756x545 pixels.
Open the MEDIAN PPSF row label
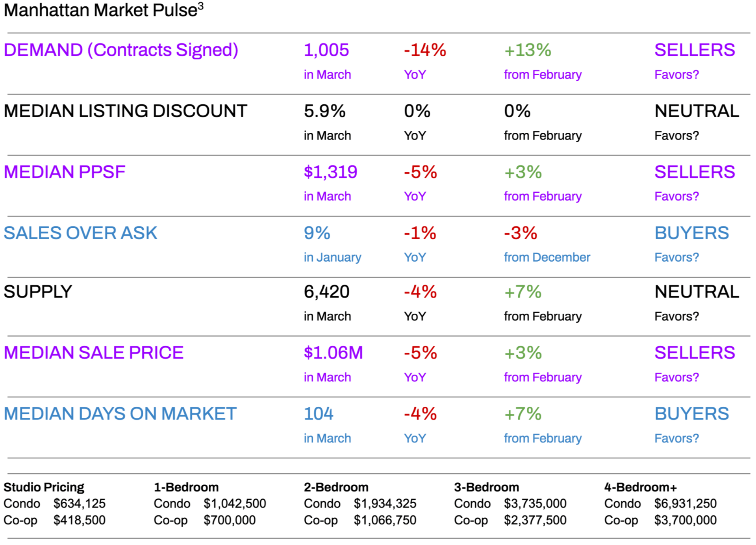[x=65, y=172]
